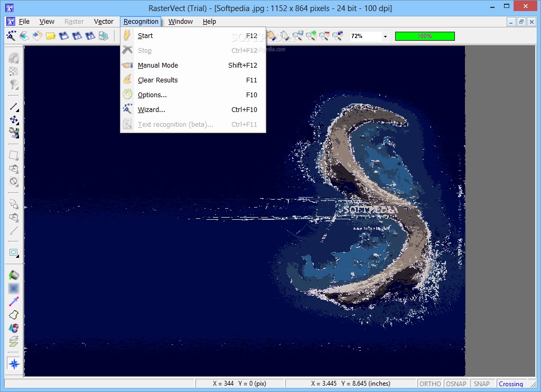Click the scanner acquire icon in toolbar
This screenshot has height=392, width=541.
click(24, 35)
